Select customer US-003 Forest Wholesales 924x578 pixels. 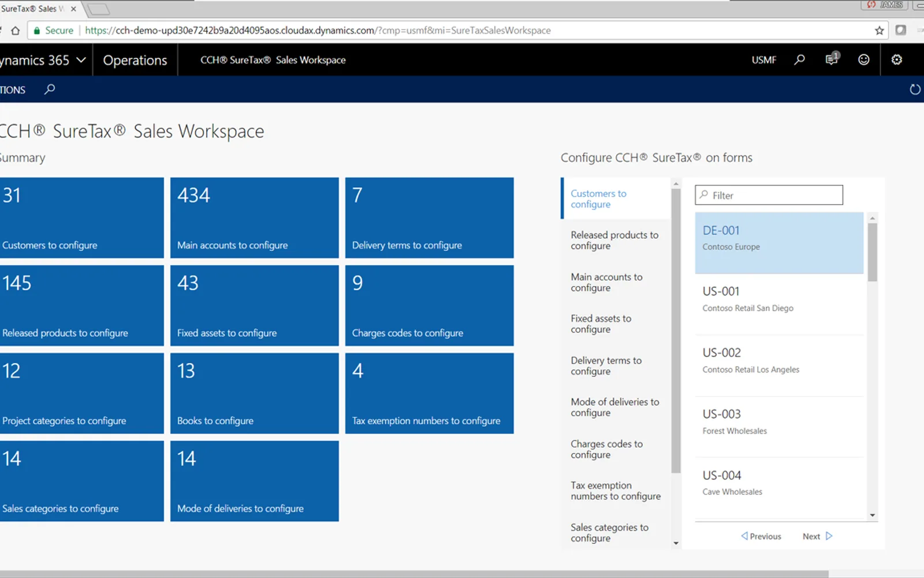coord(779,427)
